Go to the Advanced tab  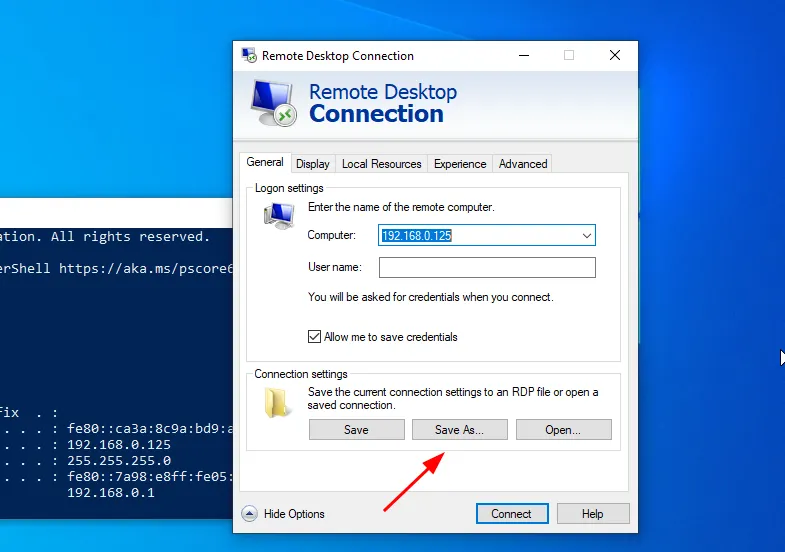523,164
